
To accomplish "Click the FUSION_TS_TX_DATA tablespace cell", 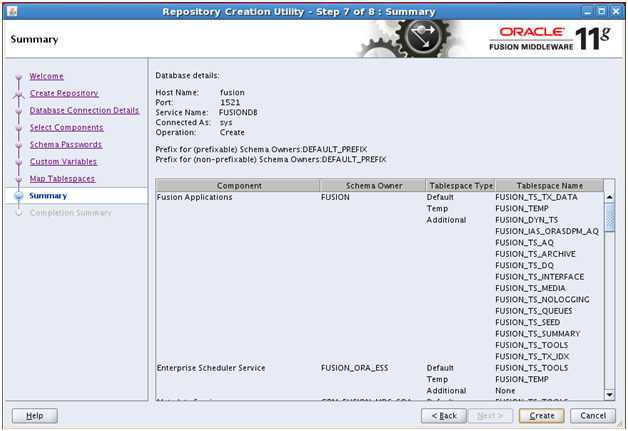I will pos(536,197).
